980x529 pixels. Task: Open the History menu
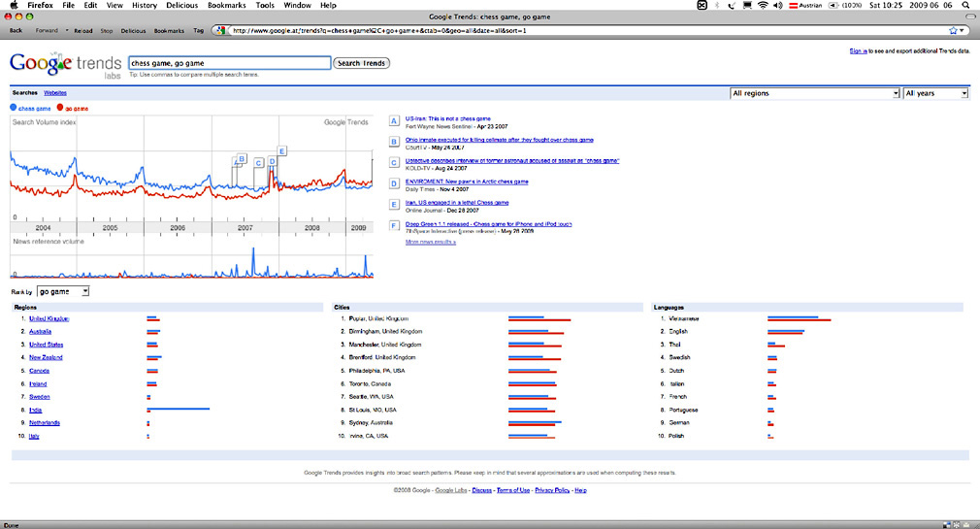pyautogui.click(x=144, y=5)
